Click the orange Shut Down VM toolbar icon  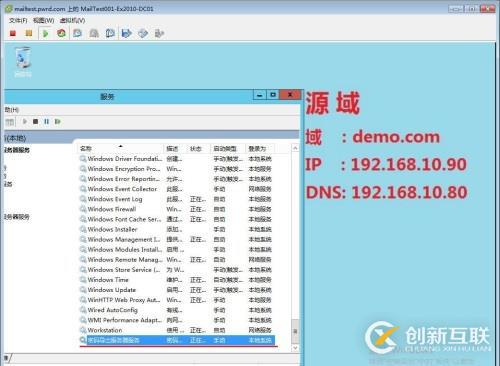click(29, 33)
